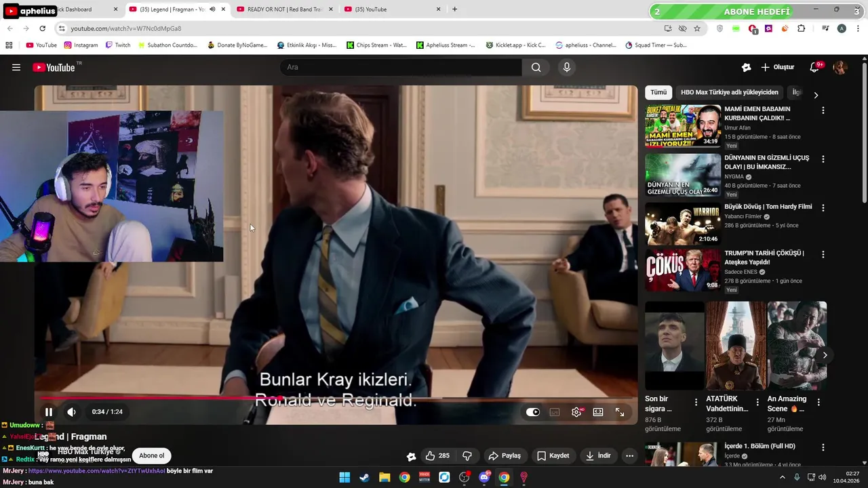The height and width of the screenshot is (488, 868).
Task: Open new browser tab with plus
Action: click(454, 9)
